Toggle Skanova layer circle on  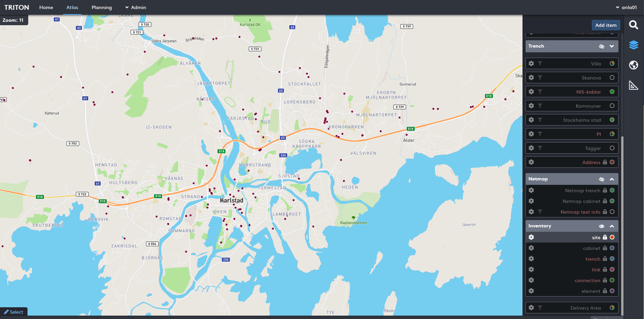tap(612, 77)
